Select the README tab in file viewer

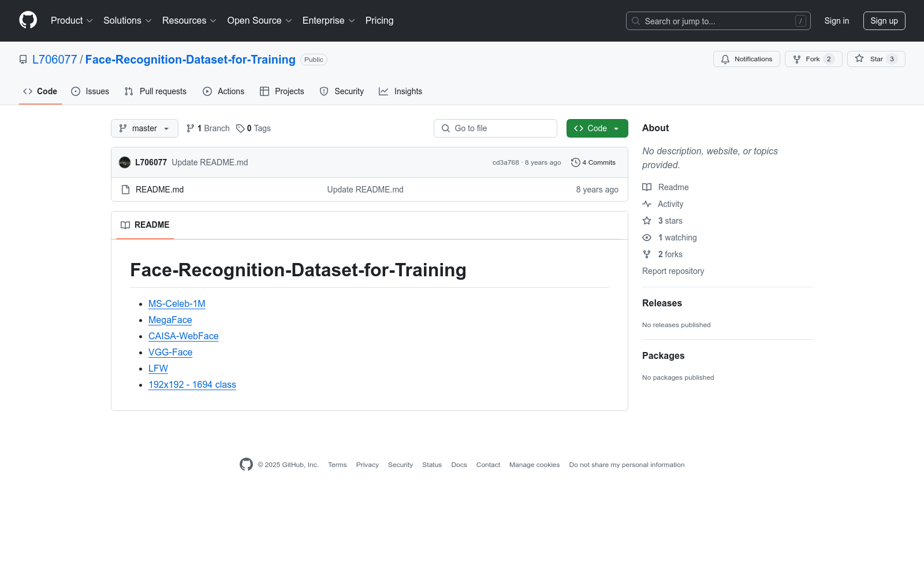[x=145, y=225]
